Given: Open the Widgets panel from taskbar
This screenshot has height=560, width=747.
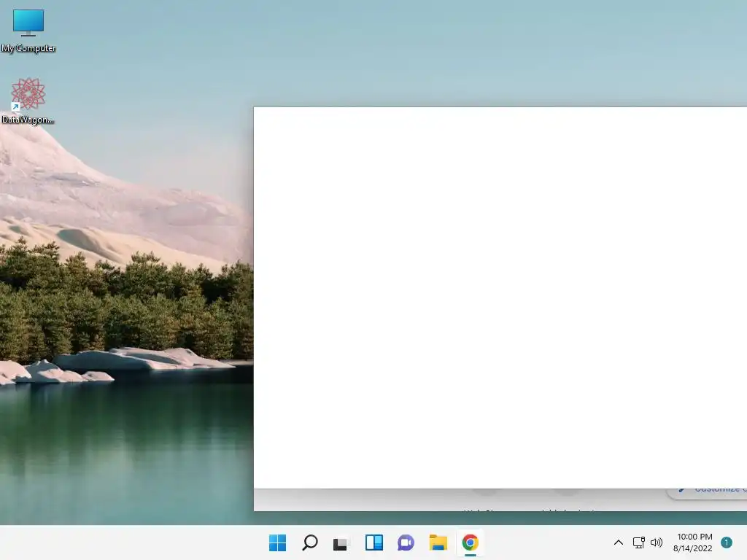Looking at the screenshot, I should point(374,542).
